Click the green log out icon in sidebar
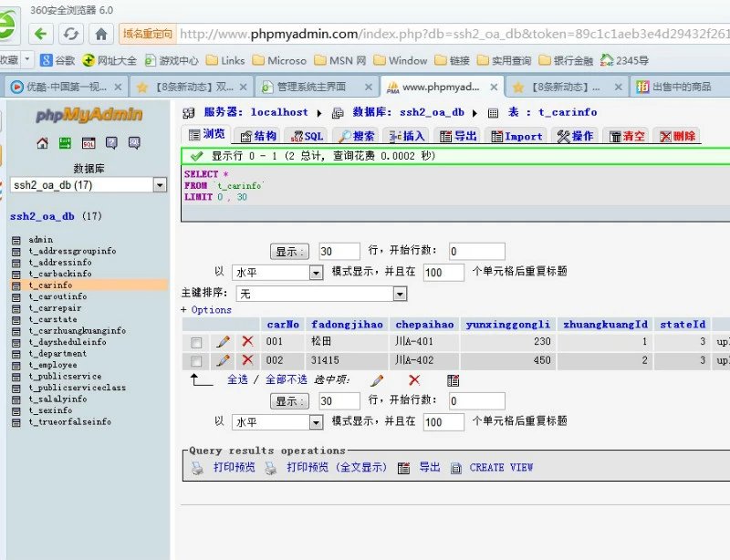 (65, 143)
